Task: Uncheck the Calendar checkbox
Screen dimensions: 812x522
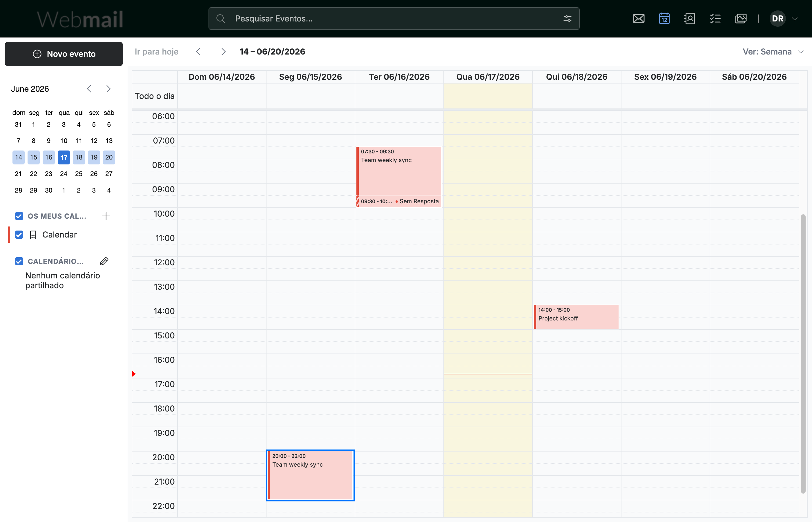Action: click(x=19, y=235)
